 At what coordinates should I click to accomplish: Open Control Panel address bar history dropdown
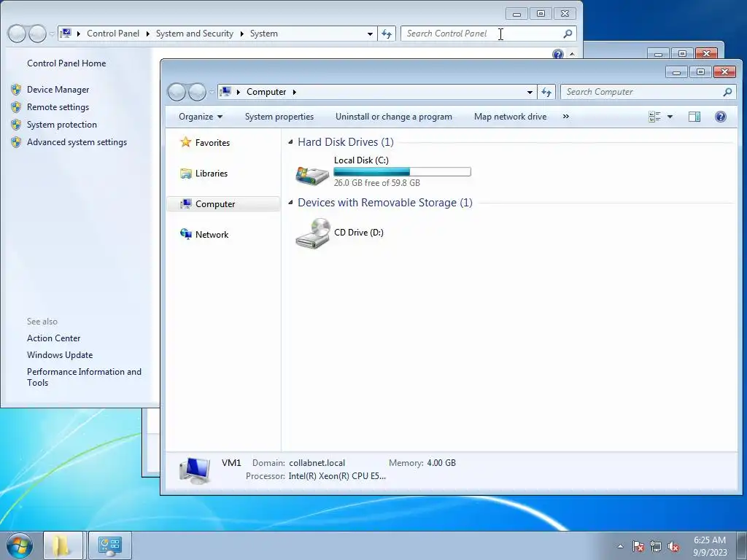coord(370,34)
